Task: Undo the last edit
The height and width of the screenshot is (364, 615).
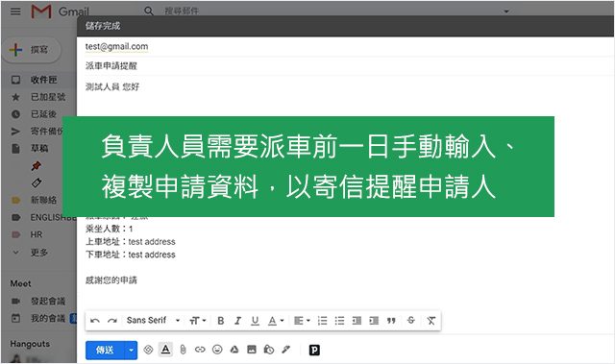Action: [x=95, y=321]
